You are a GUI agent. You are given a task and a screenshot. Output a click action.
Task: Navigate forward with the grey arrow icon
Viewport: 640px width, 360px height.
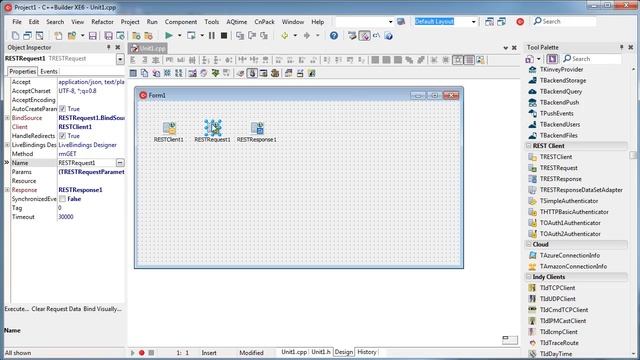click(307, 36)
